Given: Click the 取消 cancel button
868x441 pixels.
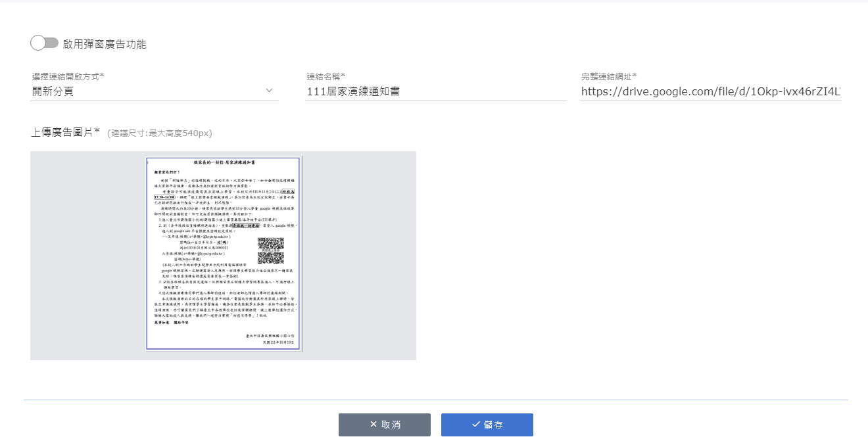Looking at the screenshot, I should (x=385, y=425).
